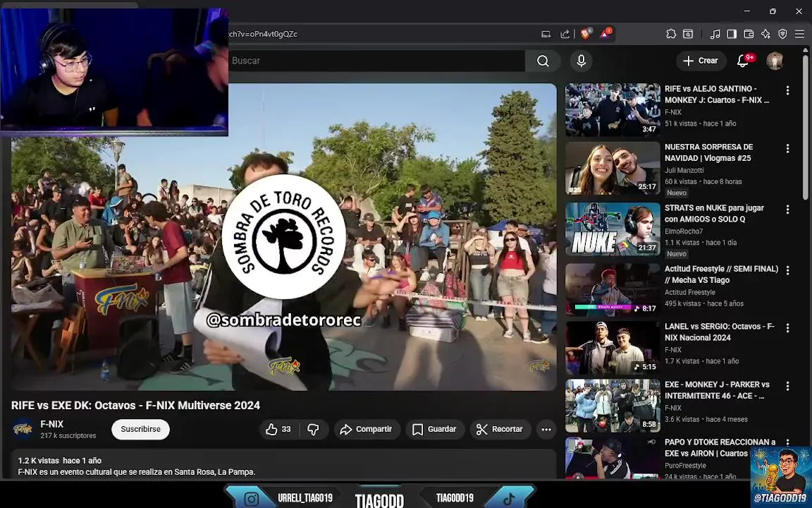The width and height of the screenshot is (812, 508).
Task: Open STRATS en NUKE video thumbnail
Action: pos(613,229)
